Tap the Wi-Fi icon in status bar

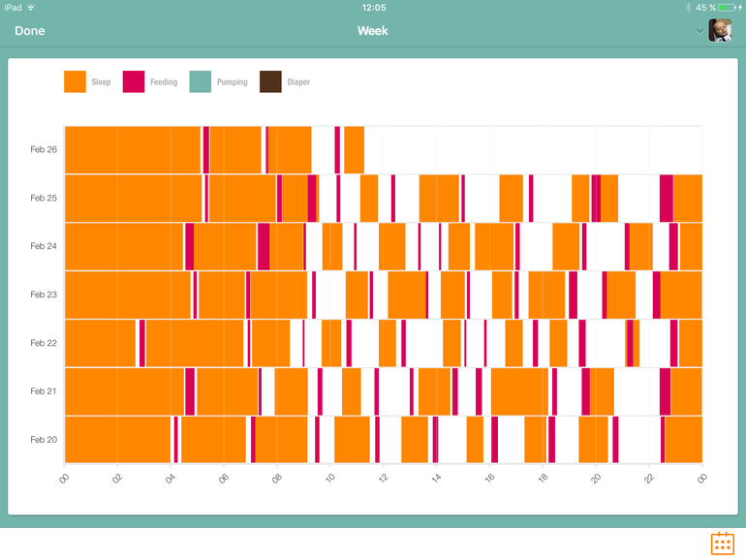pyautogui.click(x=32, y=7)
